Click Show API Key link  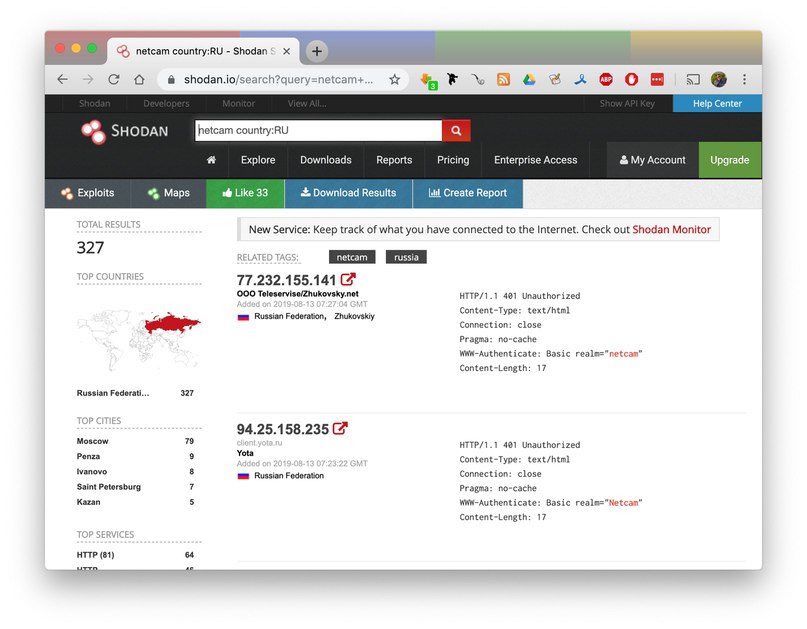(627, 103)
